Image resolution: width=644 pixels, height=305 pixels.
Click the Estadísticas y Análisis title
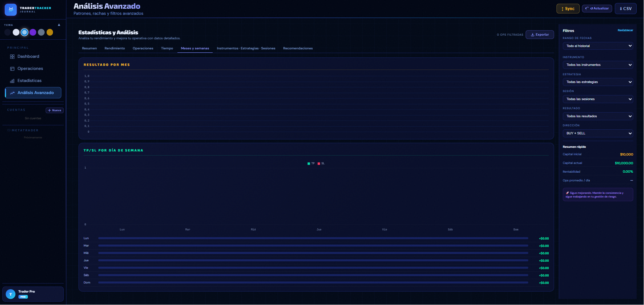pos(108,32)
